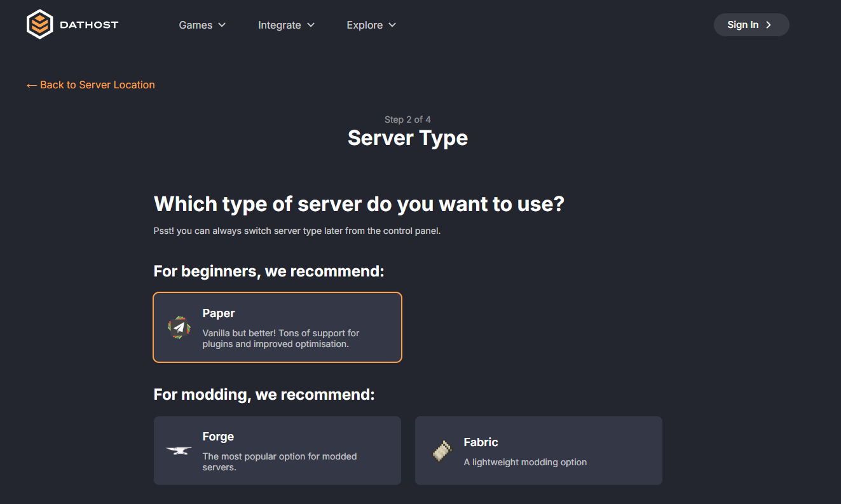Expand the Explore dropdown
The image size is (841, 504).
(371, 25)
